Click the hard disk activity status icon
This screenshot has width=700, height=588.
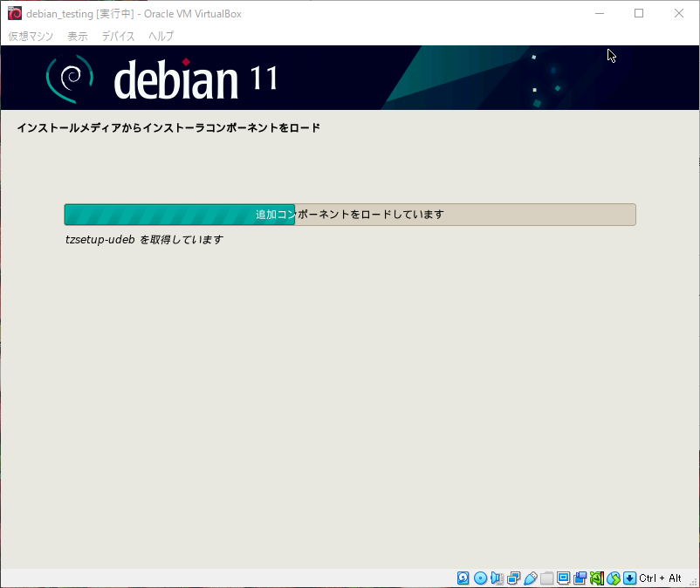pos(463,578)
